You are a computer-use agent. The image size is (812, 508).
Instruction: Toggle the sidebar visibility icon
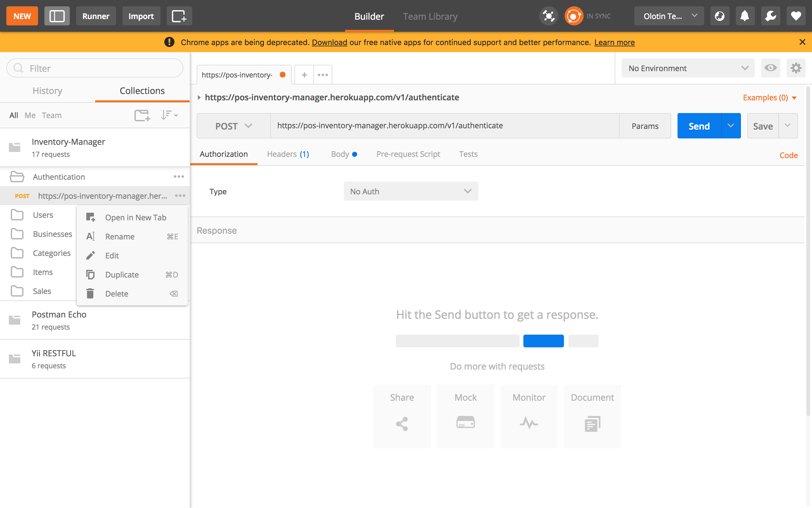coord(57,16)
